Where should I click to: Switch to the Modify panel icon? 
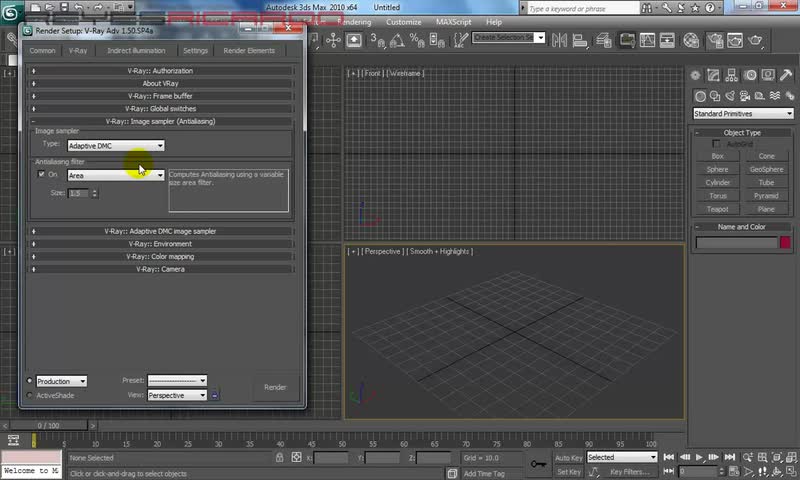tap(713, 75)
